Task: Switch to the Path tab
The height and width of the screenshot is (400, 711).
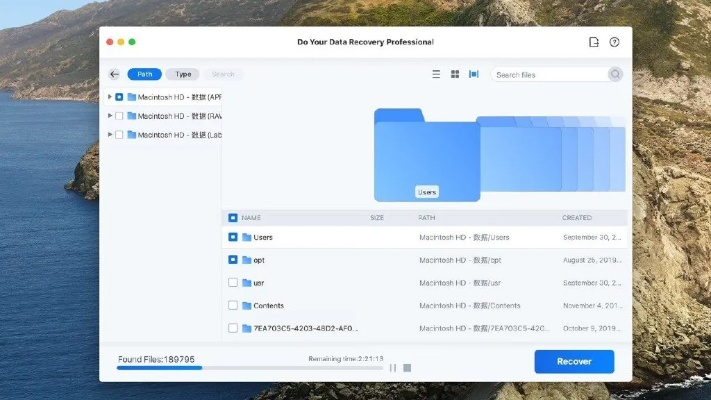Action: 145,74
